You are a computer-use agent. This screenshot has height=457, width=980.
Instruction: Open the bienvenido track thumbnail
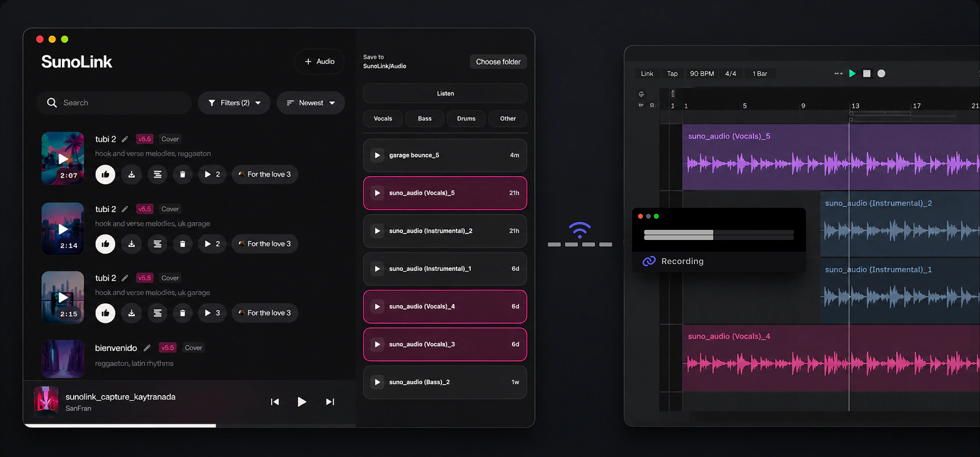coord(63,359)
